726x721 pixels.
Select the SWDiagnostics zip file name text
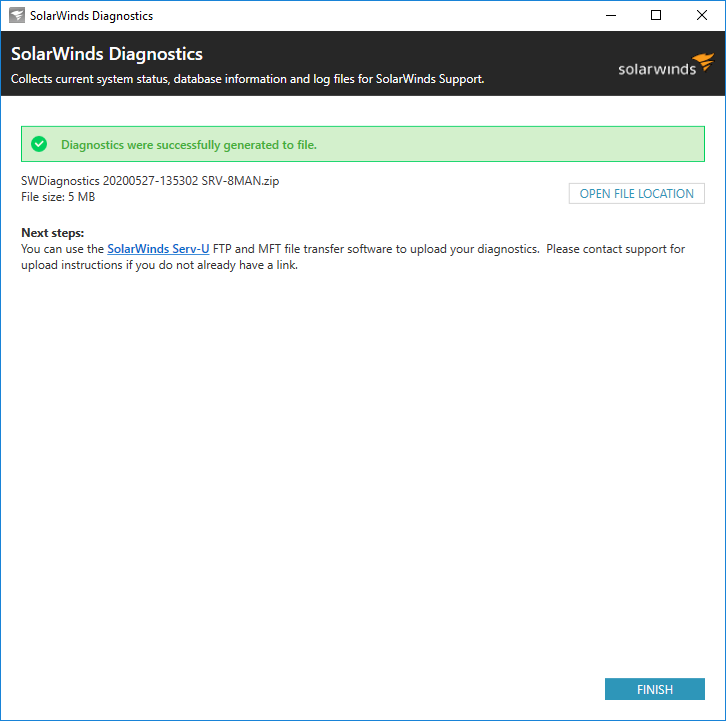(x=150, y=181)
